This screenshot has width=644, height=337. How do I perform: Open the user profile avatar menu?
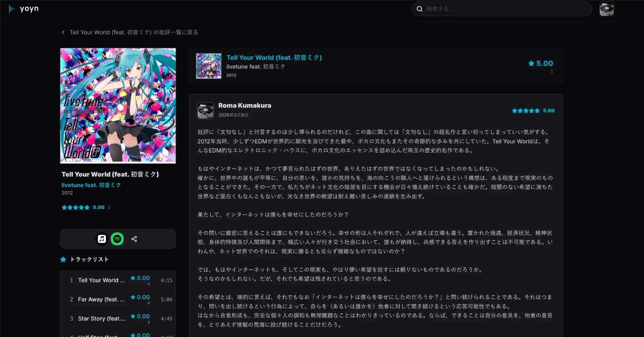tap(606, 9)
